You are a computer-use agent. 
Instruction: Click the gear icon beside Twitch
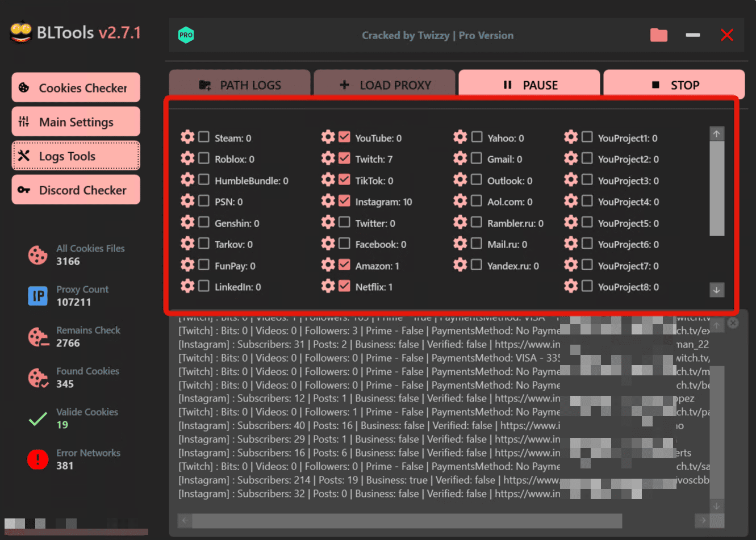[x=328, y=158]
